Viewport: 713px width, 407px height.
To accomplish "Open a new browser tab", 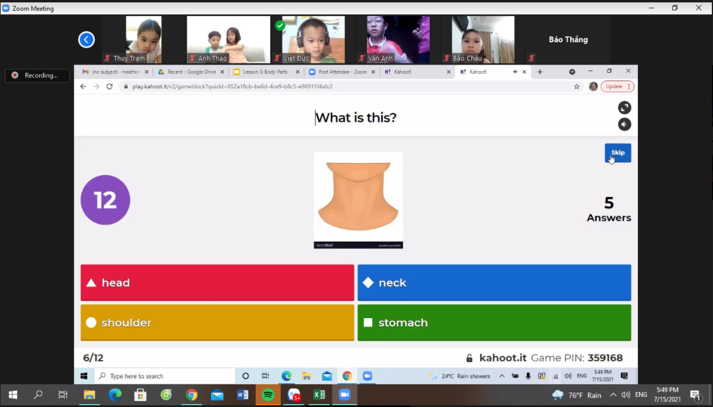I will (540, 72).
